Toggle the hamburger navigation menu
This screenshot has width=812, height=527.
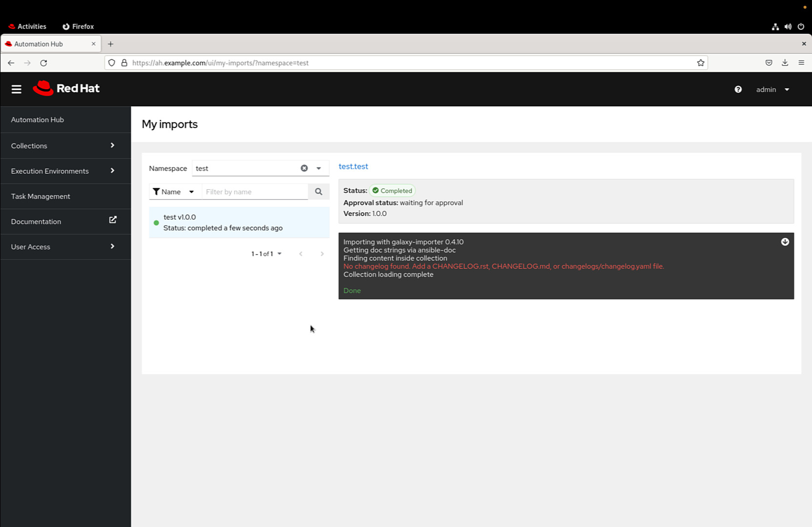17,89
